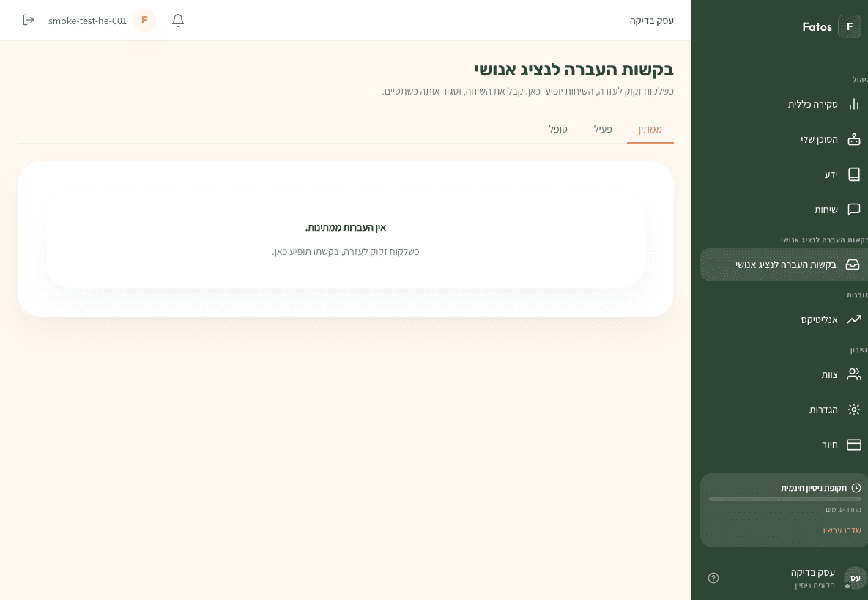This screenshot has height=600, width=868.
Task: Switch to the ממתין tab
Action: click(x=650, y=130)
